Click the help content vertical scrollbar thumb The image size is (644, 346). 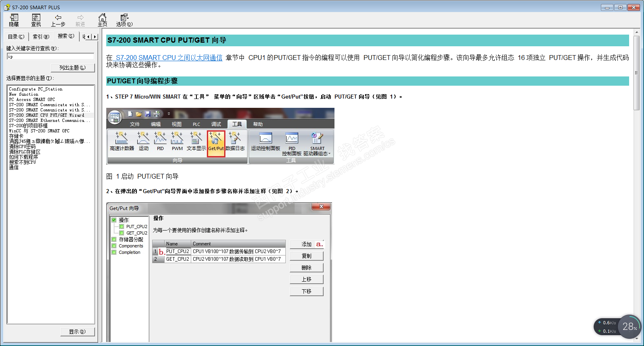[636, 73]
